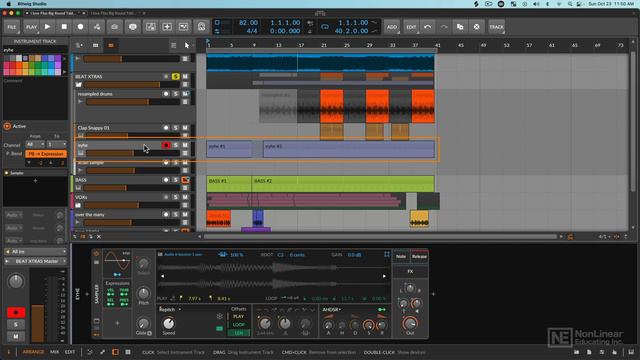Select the Release tab in Sampler
Screen dimensions: 640x360
pos(419,256)
